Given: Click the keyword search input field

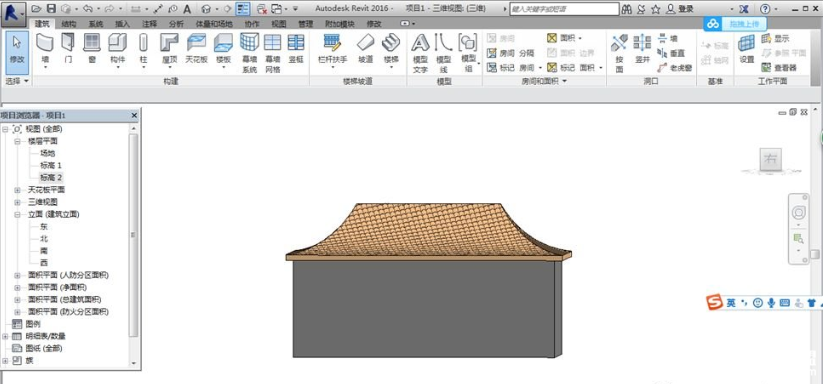Looking at the screenshot, I should [564, 9].
